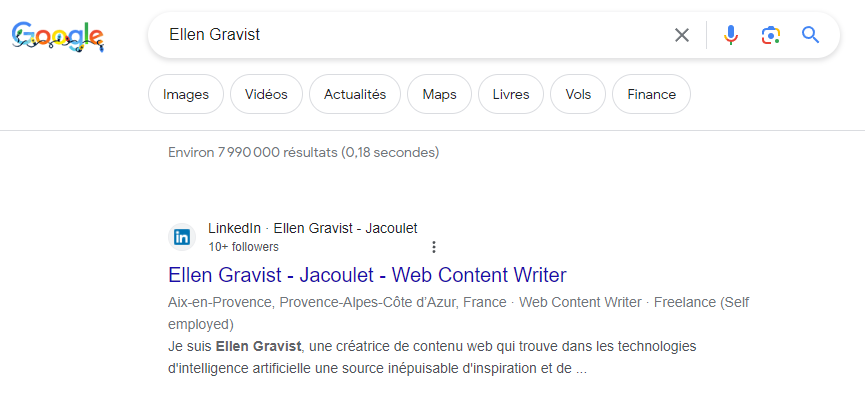Click LinkedIn · Ellen Gravist - Jacoulet source text
The image size is (865, 401).
[x=313, y=228]
